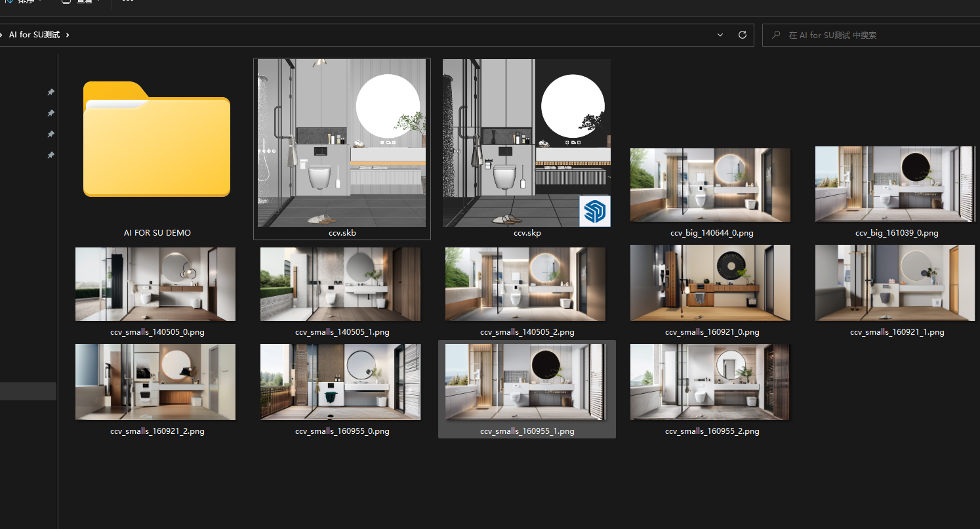Image resolution: width=980 pixels, height=529 pixels.
Task: Select ccv_smalls_140505_0.png image
Action: coord(155,284)
